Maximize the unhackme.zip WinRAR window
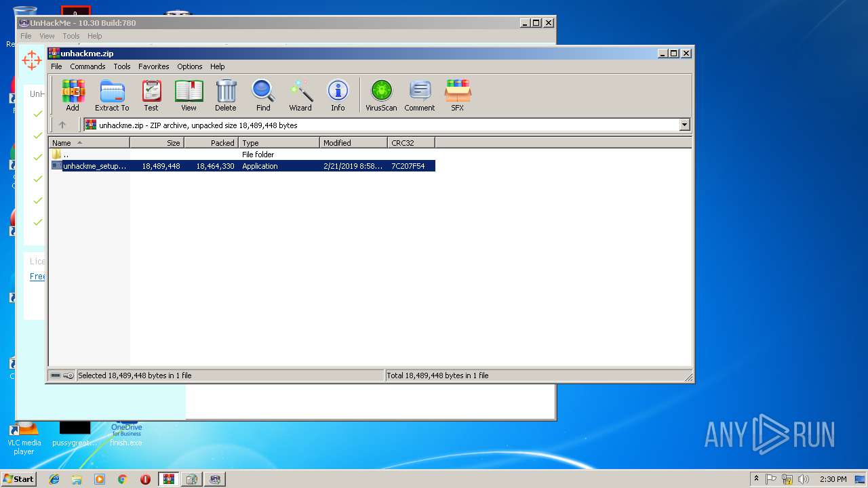This screenshot has width=868, height=488. 673,53
